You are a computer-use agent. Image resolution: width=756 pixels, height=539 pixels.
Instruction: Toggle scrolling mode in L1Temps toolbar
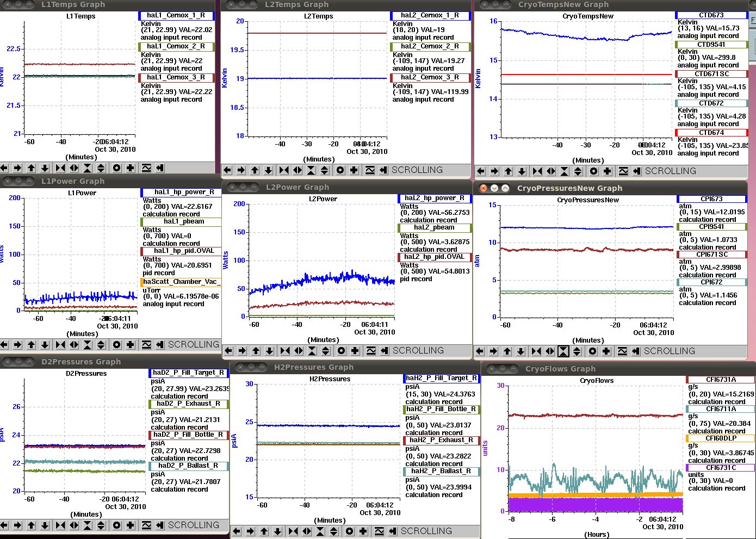160,168
